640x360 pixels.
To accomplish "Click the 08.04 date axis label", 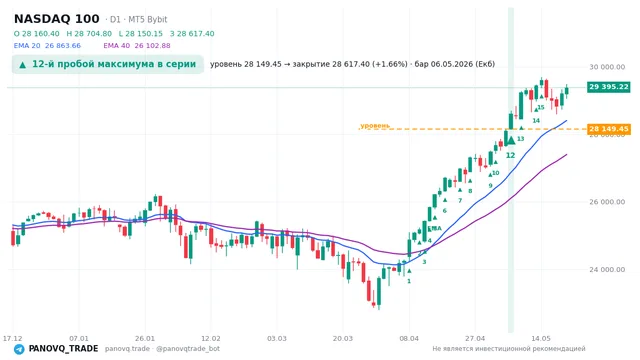I will (x=409, y=338).
